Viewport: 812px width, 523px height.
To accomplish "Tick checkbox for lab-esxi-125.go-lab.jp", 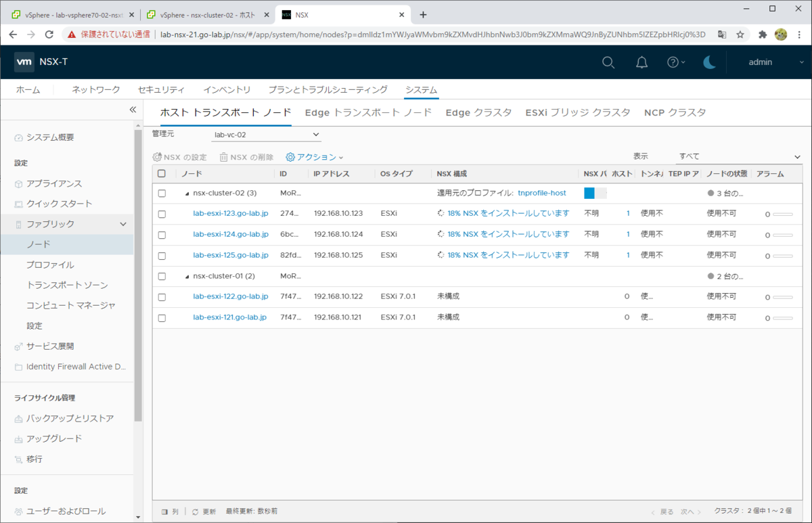I will pyautogui.click(x=162, y=256).
